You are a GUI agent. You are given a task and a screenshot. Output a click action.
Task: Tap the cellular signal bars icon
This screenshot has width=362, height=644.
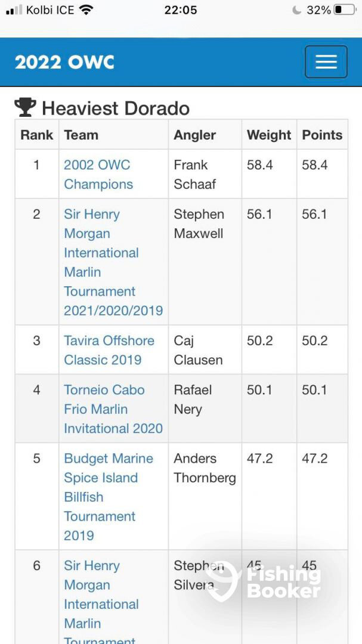click(14, 10)
